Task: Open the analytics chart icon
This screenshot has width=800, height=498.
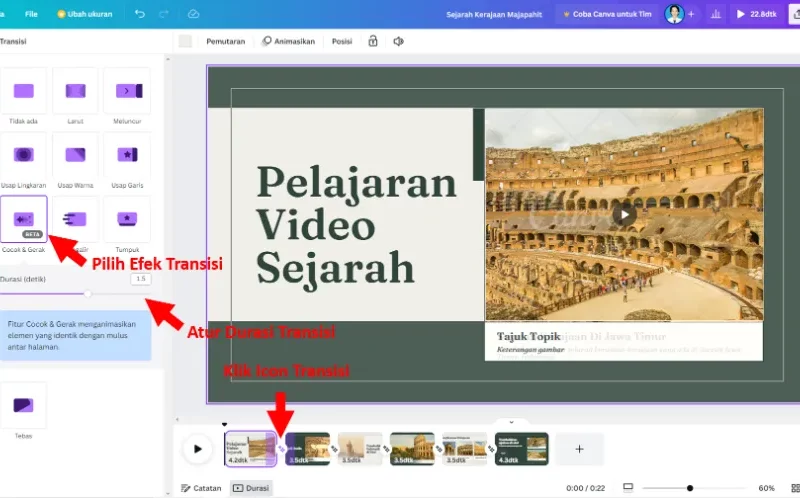Action: (x=716, y=14)
